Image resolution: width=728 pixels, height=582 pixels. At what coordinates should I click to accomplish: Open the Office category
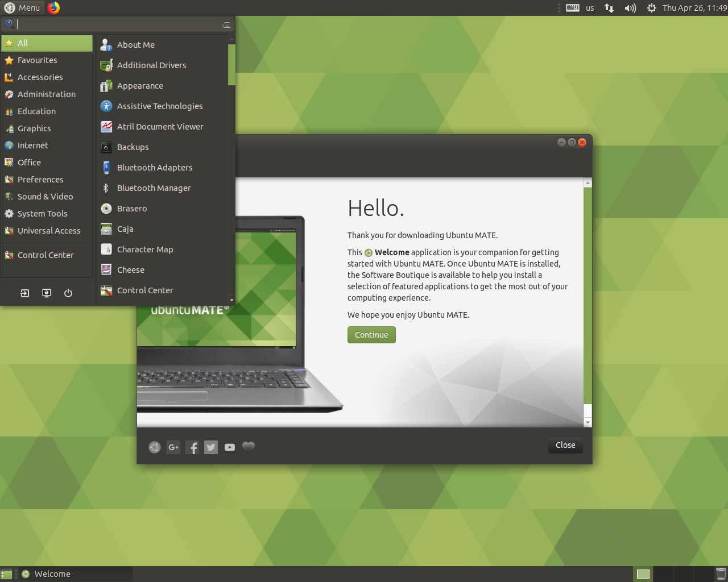coord(47,163)
